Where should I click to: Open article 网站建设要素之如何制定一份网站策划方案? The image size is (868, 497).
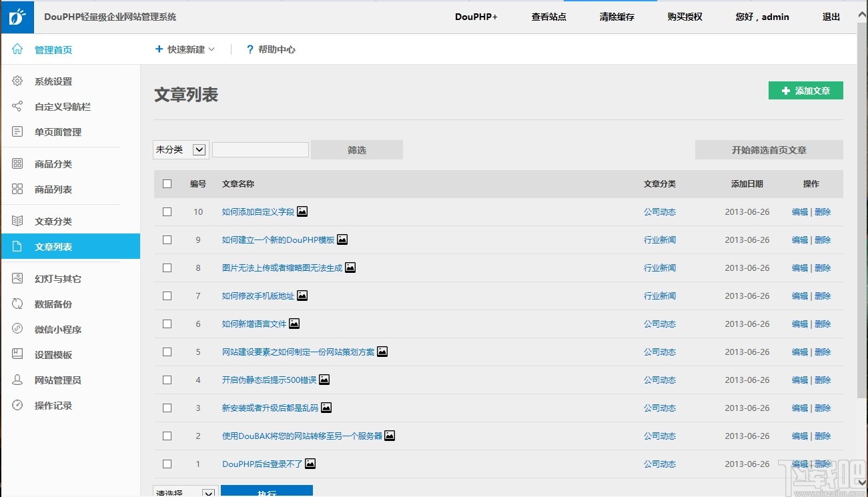click(x=298, y=352)
